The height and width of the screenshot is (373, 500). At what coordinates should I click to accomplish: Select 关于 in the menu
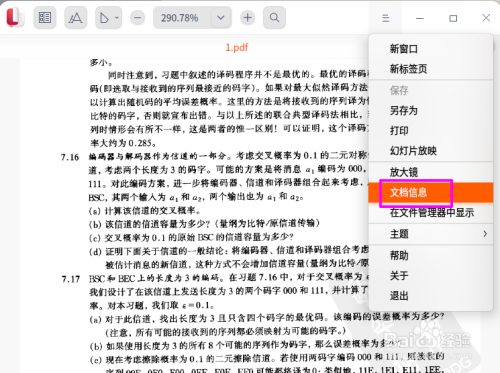(x=431, y=276)
